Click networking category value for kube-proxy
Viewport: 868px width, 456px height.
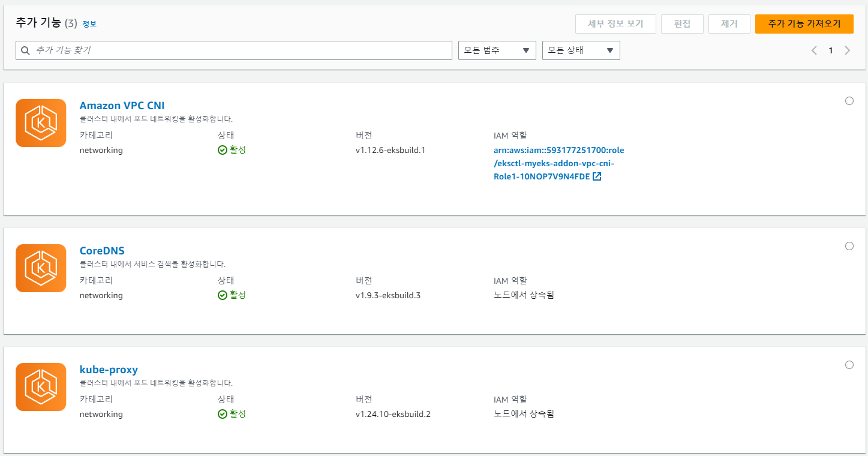point(101,414)
